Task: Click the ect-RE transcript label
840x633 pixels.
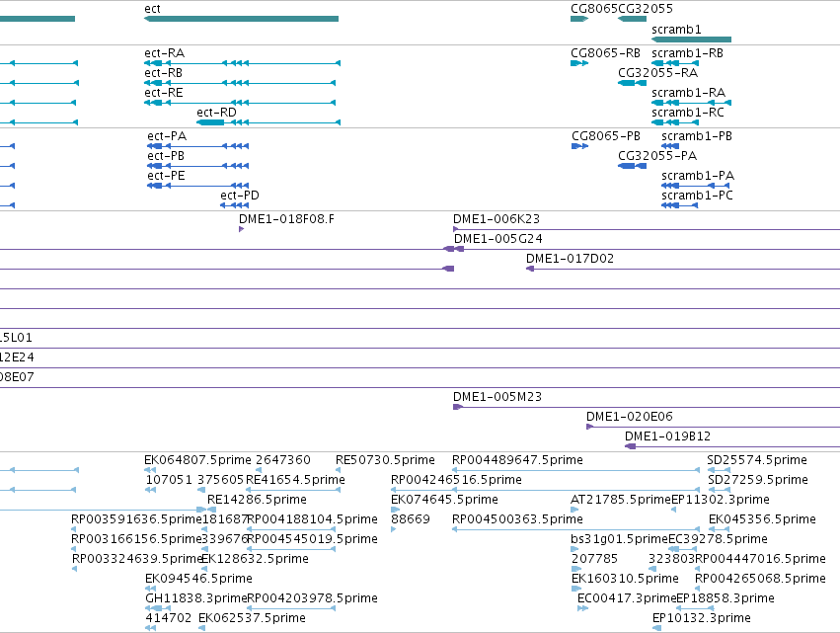Action: tap(164, 93)
